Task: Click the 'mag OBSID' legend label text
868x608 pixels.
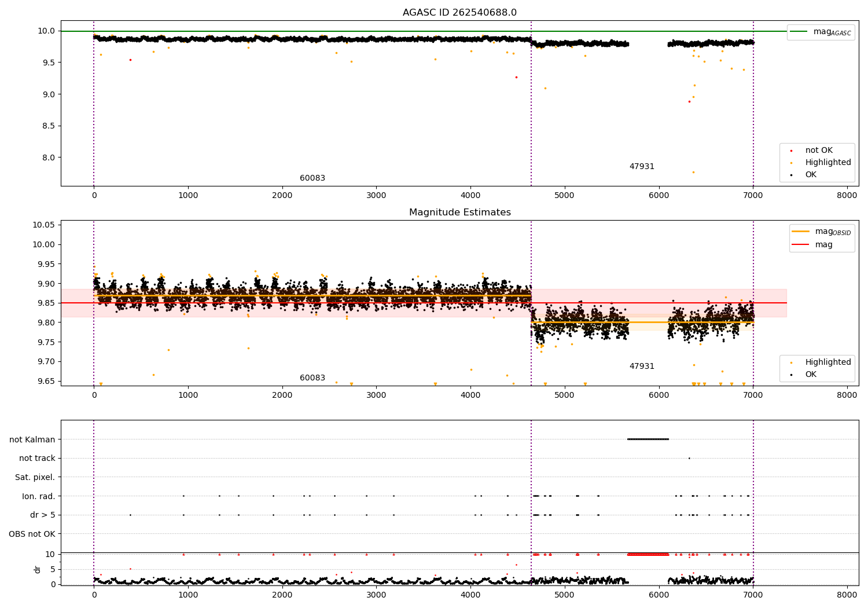Action: (x=833, y=232)
